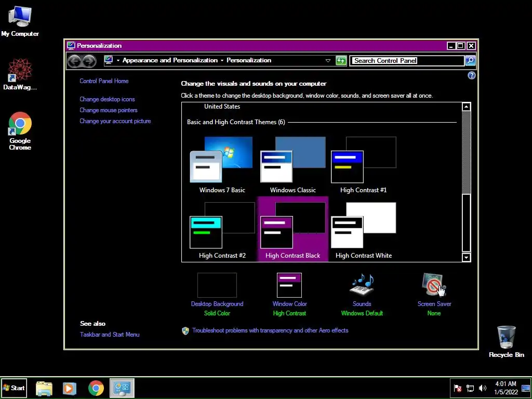
Task: Open the Window Color preview icon
Action: pyautogui.click(x=289, y=285)
